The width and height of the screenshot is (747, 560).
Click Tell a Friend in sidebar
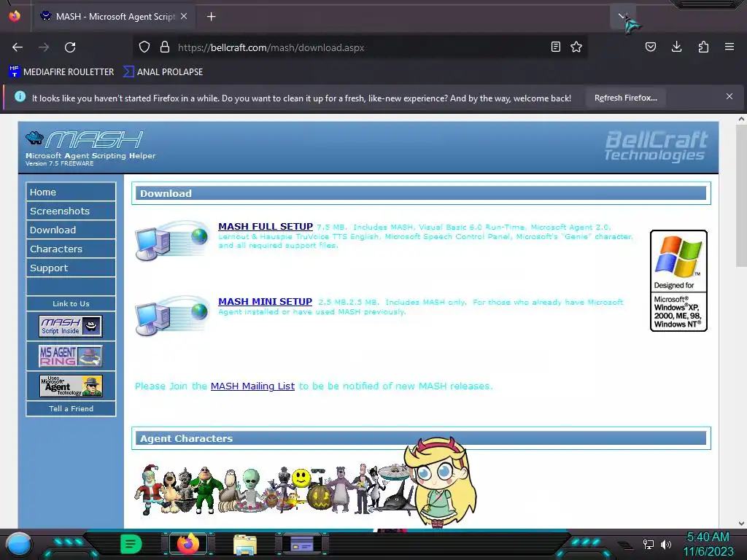[x=71, y=408]
